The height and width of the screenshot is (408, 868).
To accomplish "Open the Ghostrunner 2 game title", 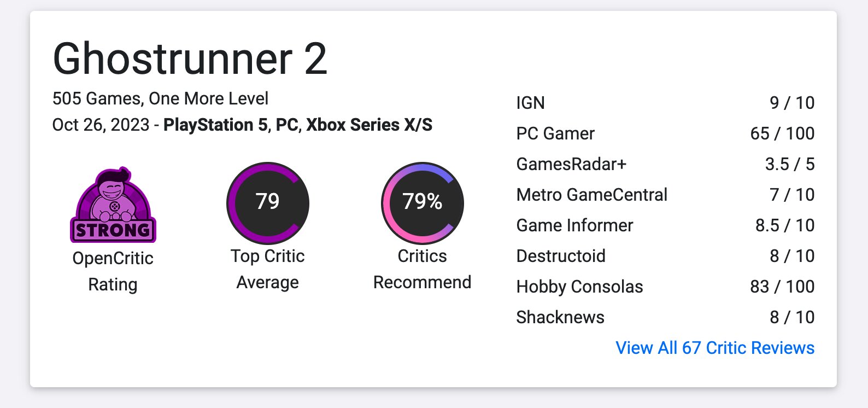I will [x=190, y=59].
